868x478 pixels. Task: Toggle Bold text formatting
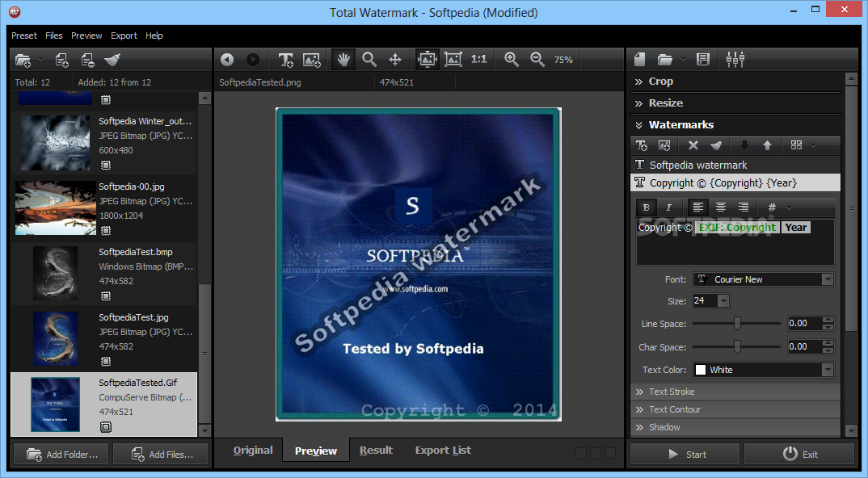tap(646, 208)
